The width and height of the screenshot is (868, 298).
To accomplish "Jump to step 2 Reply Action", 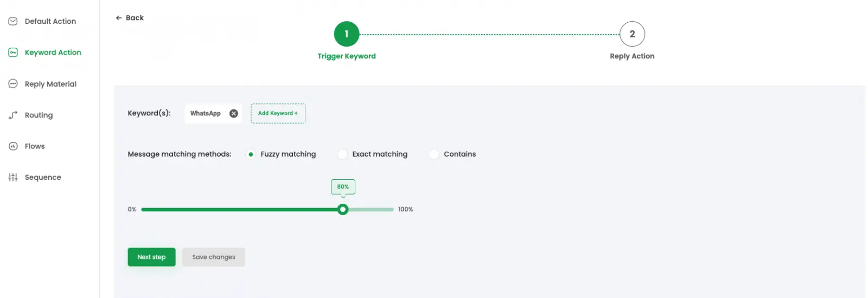I will pyautogui.click(x=632, y=34).
